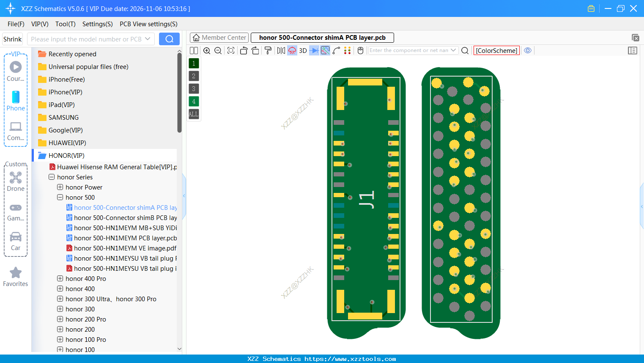Open the PCB View settings menu

click(x=148, y=24)
